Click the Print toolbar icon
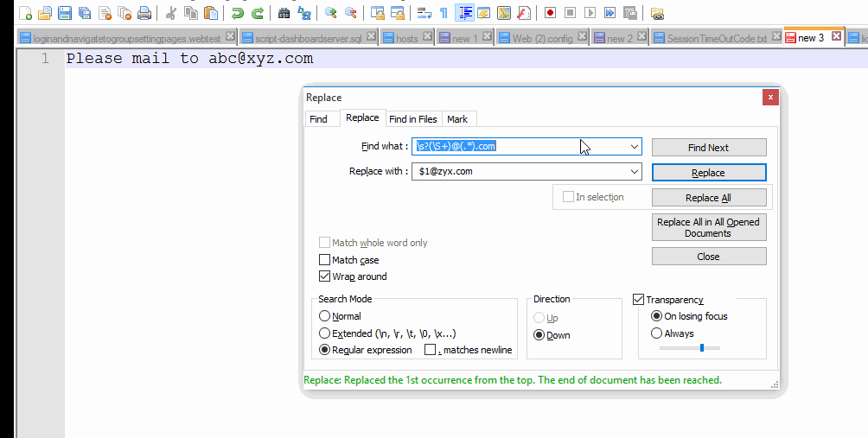This screenshot has width=868, height=438. click(144, 13)
